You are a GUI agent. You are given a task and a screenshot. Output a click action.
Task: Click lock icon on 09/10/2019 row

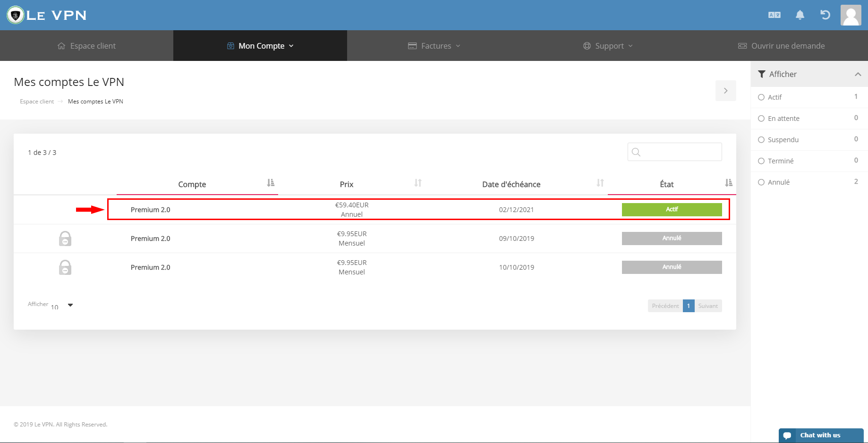click(65, 239)
